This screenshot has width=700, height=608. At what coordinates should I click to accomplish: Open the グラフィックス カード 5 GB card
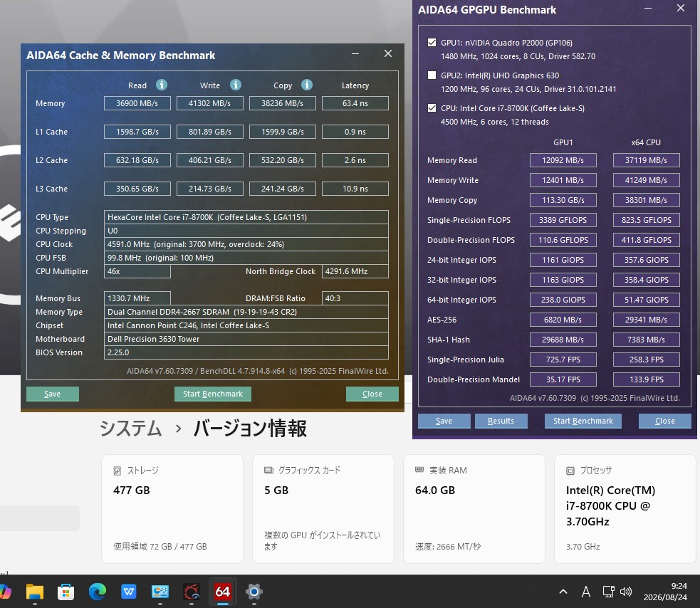tap(323, 509)
